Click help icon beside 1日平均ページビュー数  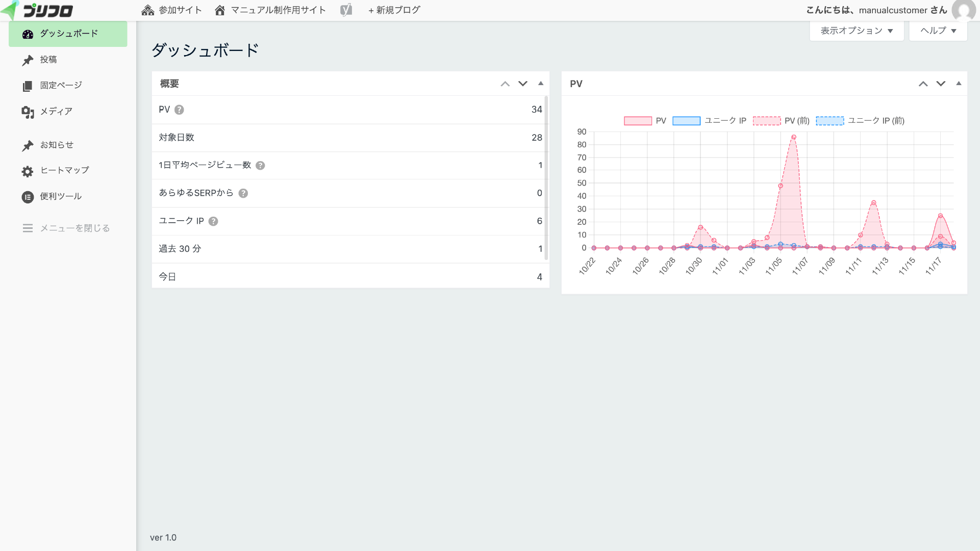[260, 166]
